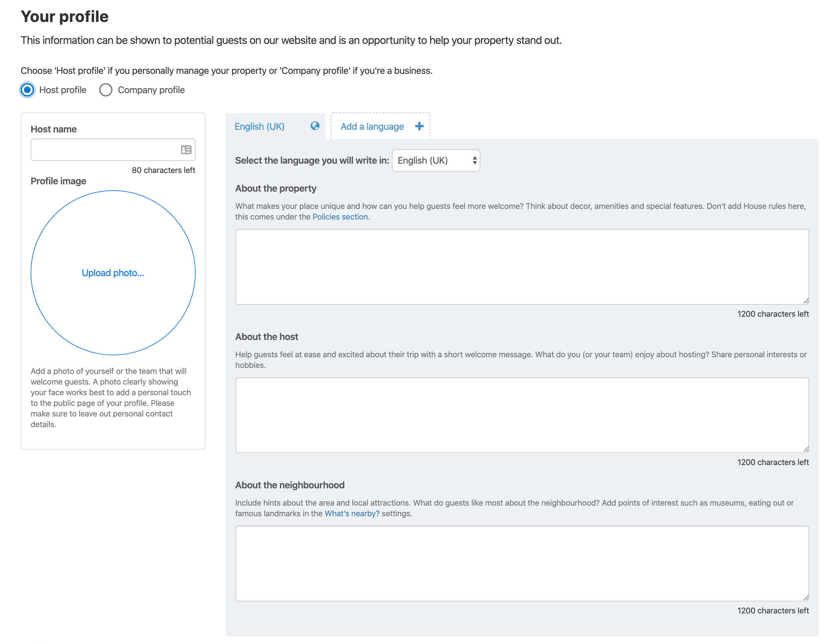The image size is (835, 644).
Task: Click resize handle of About the host box
Action: click(806, 449)
